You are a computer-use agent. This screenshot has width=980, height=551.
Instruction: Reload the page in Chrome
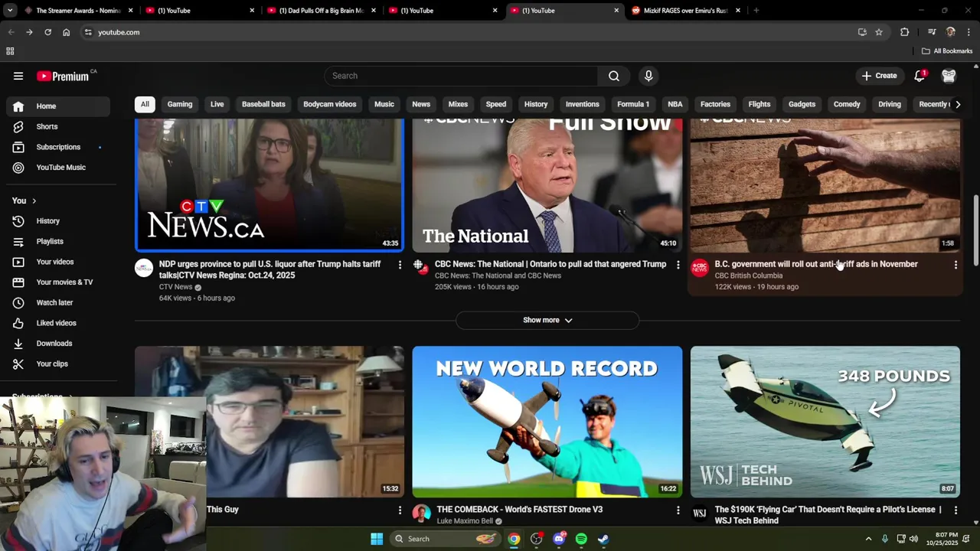pyautogui.click(x=47, y=32)
